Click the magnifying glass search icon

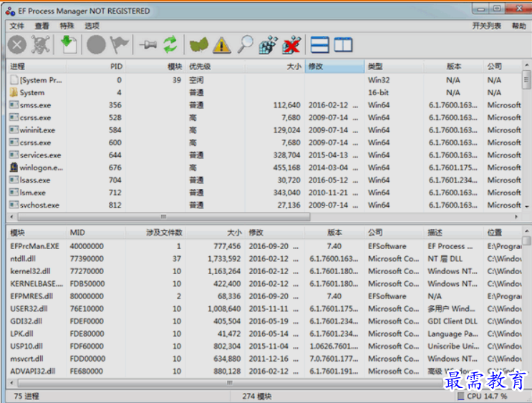[x=245, y=45]
